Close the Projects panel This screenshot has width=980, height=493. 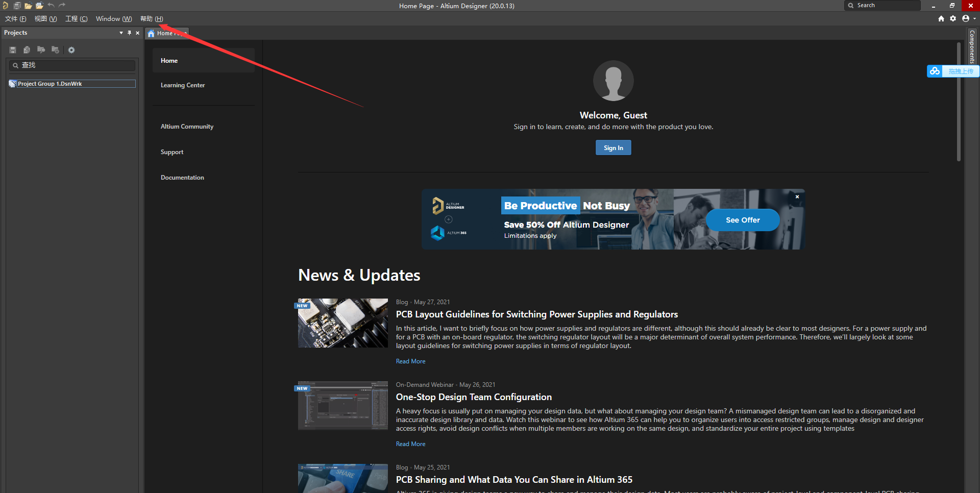[137, 33]
